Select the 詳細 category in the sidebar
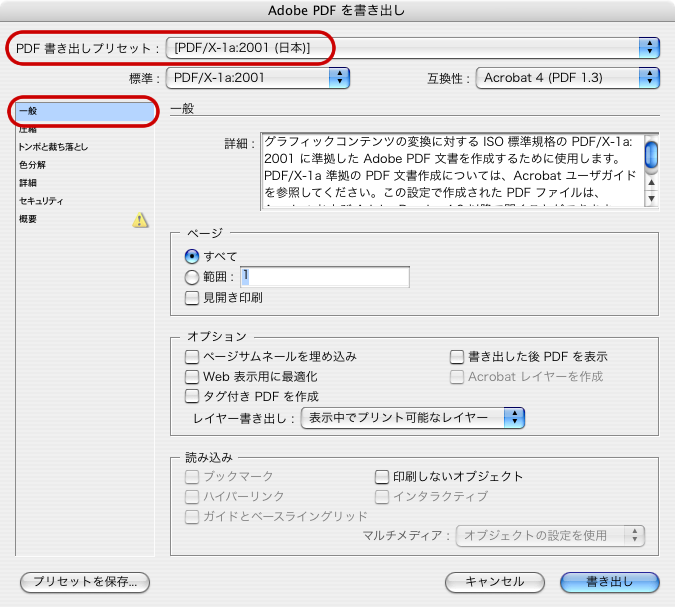Image resolution: width=675 pixels, height=607 pixels. 85,183
